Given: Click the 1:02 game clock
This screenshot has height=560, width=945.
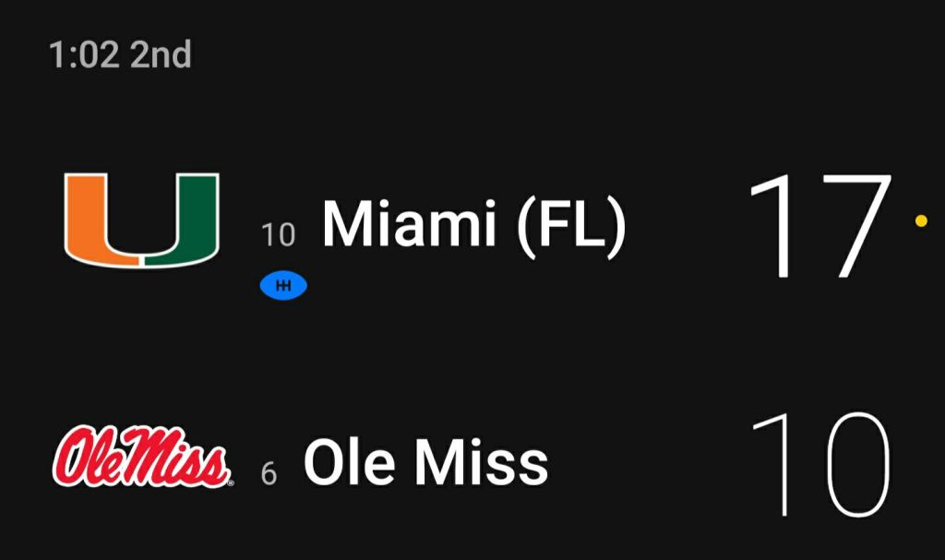Looking at the screenshot, I should pyautogui.click(x=84, y=55).
